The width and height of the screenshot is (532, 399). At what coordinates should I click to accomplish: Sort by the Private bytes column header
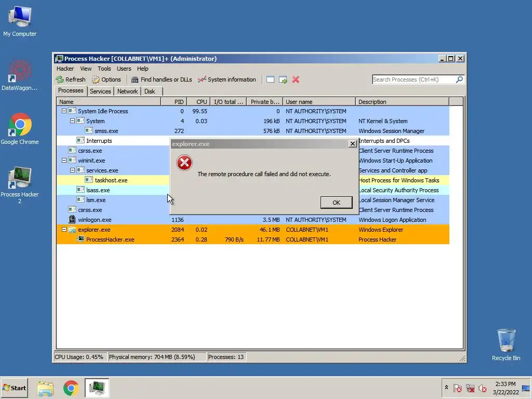tap(264, 102)
